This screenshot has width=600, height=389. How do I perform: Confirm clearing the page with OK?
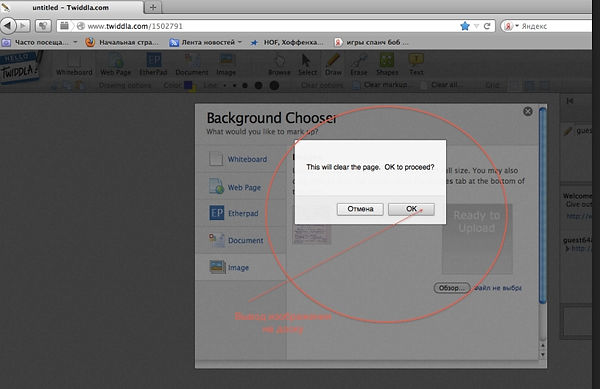[x=411, y=209]
